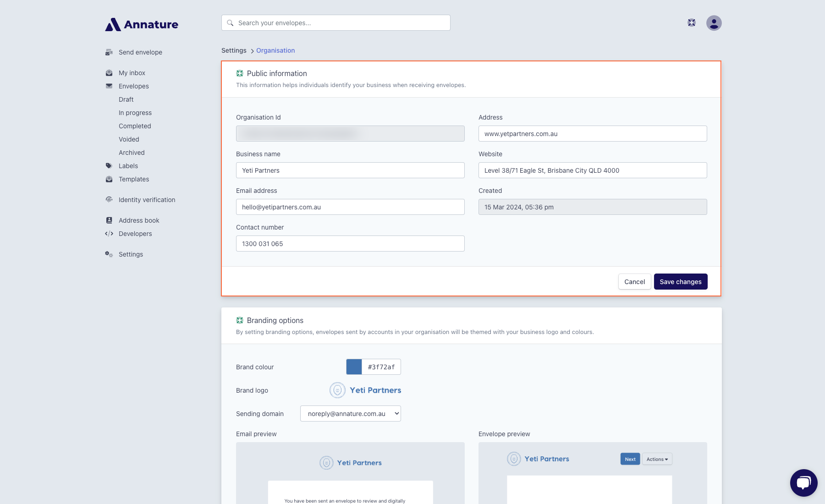Click the brand colour hex field #3f72af

[x=381, y=367]
